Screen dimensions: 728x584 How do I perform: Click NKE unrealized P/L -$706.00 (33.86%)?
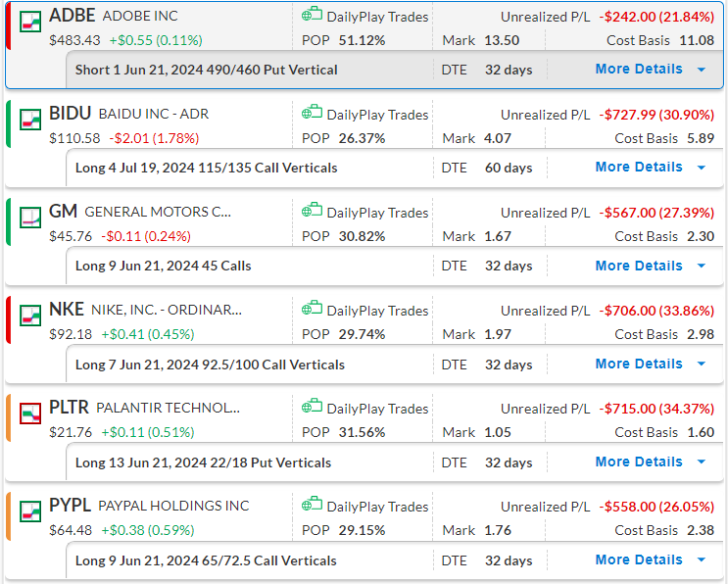(x=656, y=311)
